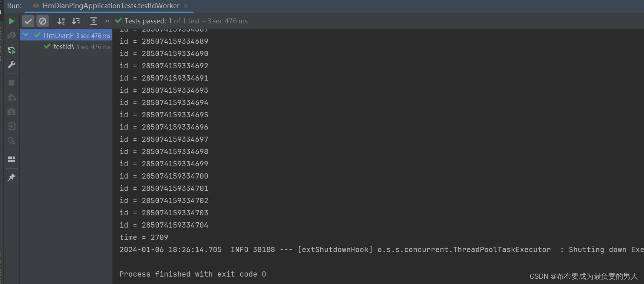Click the camera Dump Threads icon
The width and height of the screenshot is (644, 284).
11,112
